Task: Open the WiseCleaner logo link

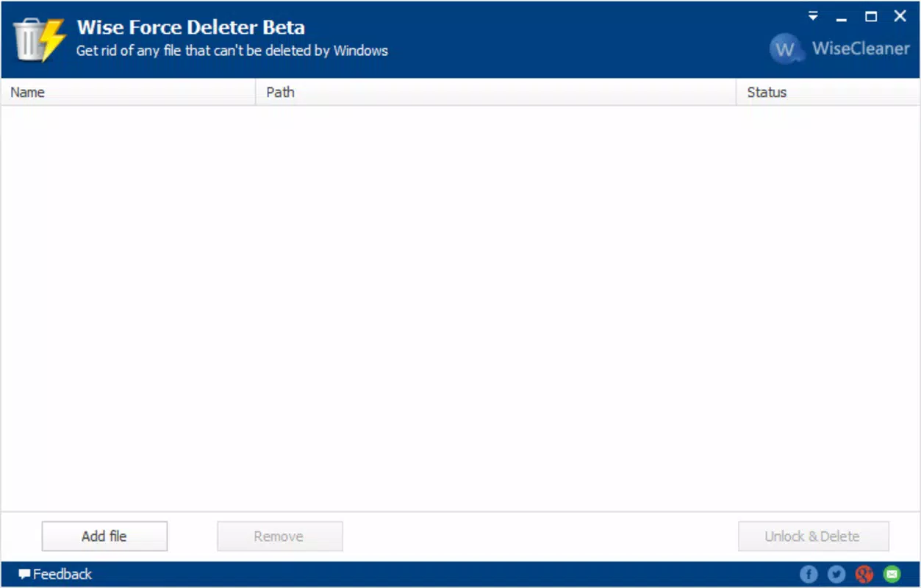Action: pyautogui.click(x=839, y=49)
